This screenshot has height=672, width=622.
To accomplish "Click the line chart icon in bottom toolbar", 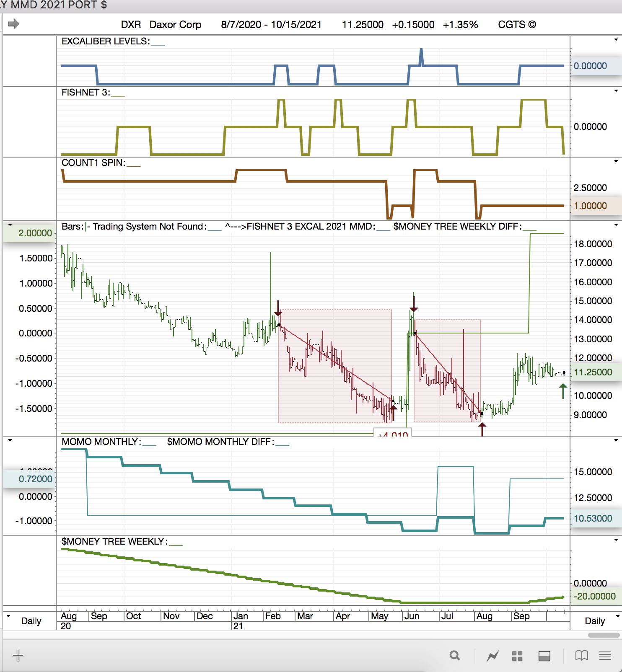I will (x=493, y=656).
